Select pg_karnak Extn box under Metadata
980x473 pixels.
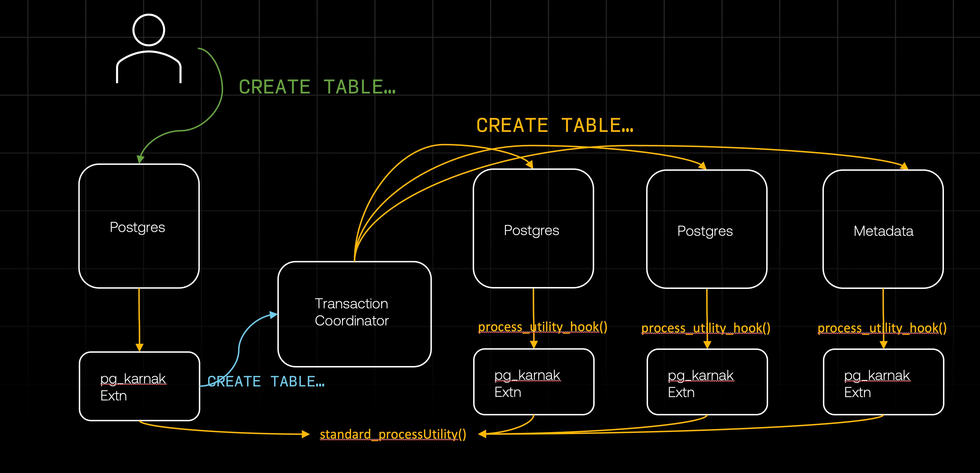tap(883, 382)
